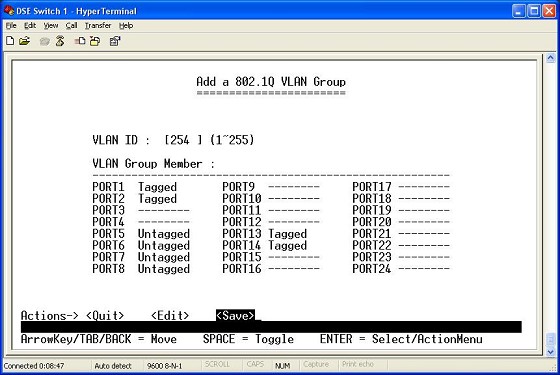Click the '9600 8-N-1' status bar entry
The height and width of the screenshot is (375, 560).
pos(165,366)
